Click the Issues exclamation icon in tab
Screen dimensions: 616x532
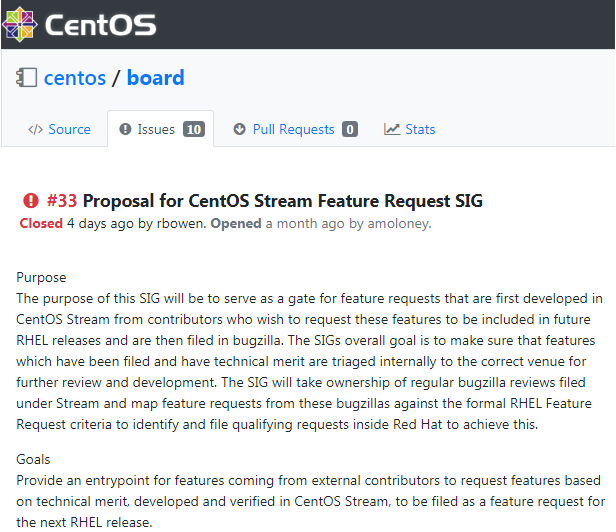pos(125,129)
